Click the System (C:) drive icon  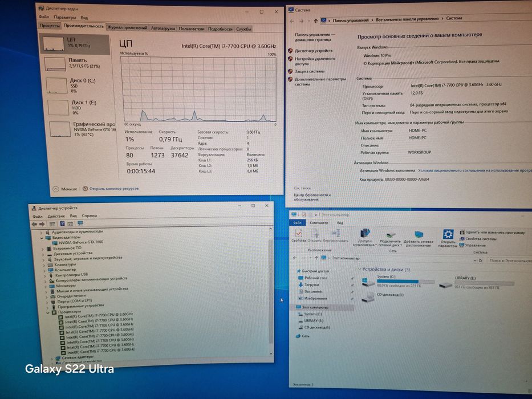(x=367, y=282)
